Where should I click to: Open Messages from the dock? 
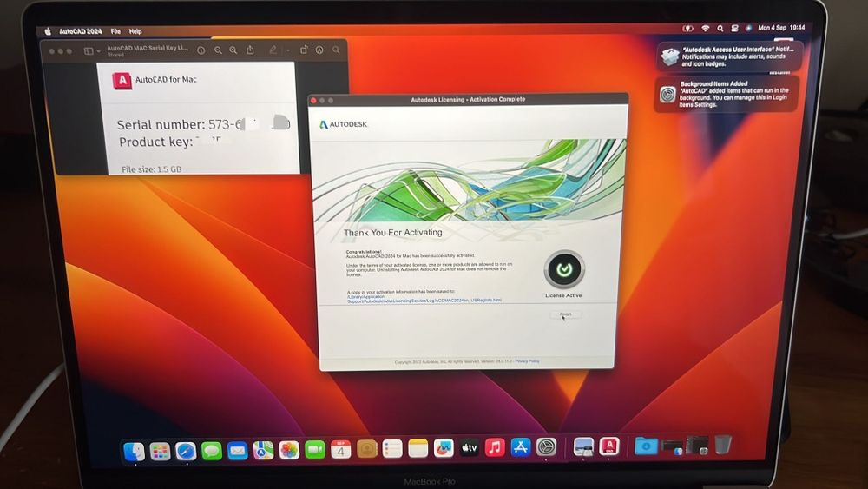click(x=212, y=451)
